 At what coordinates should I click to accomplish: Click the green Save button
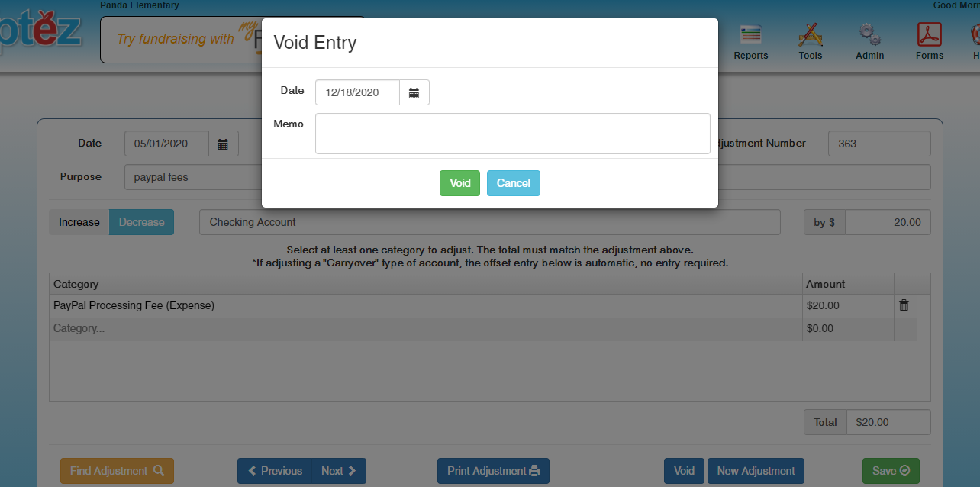[x=890, y=471]
